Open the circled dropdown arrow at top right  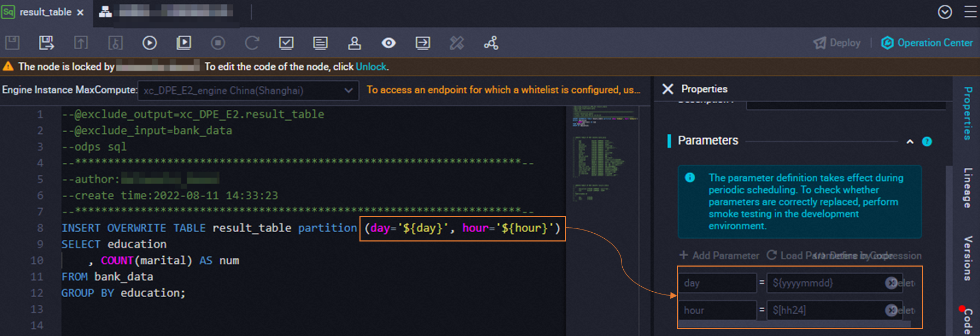pyautogui.click(x=944, y=12)
